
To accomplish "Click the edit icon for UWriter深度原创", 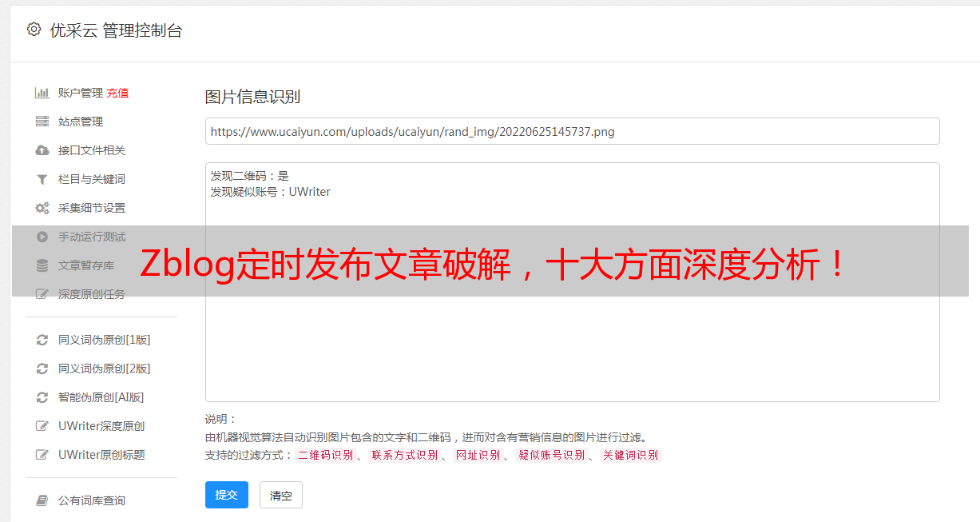I will pos(42,426).
